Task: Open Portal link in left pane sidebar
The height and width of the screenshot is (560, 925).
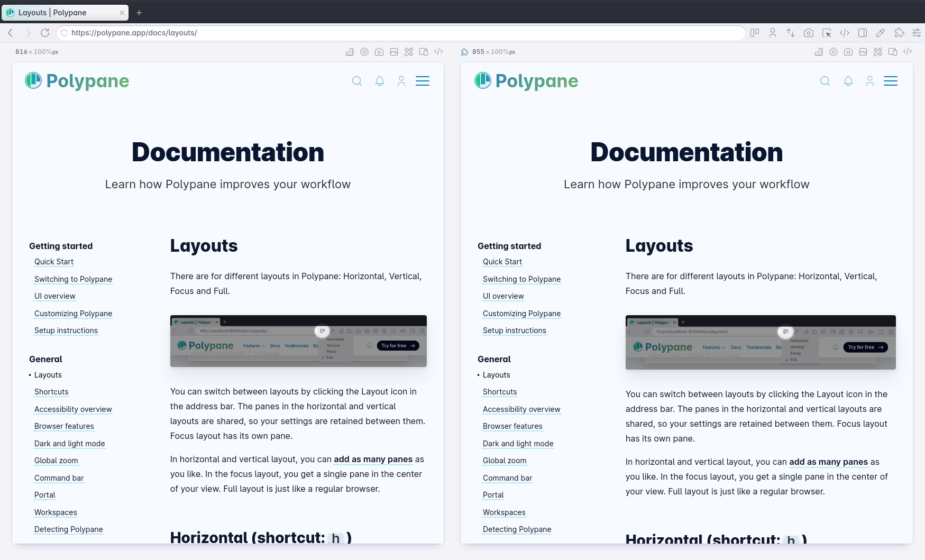Action: [45, 495]
